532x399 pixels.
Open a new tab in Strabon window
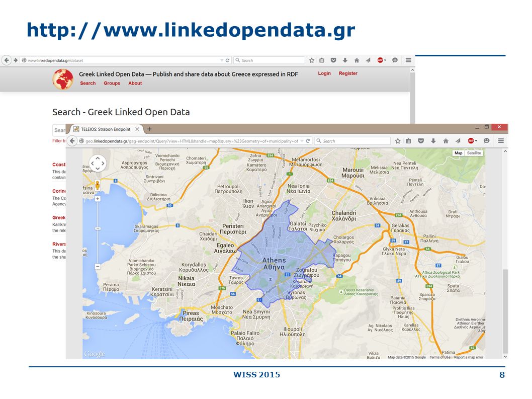pos(149,129)
